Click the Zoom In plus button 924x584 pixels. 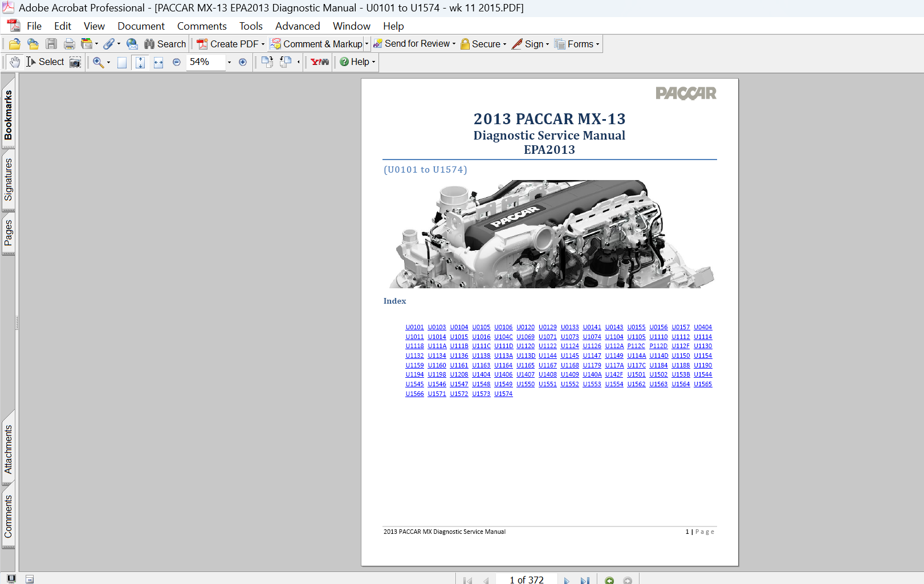click(x=243, y=62)
